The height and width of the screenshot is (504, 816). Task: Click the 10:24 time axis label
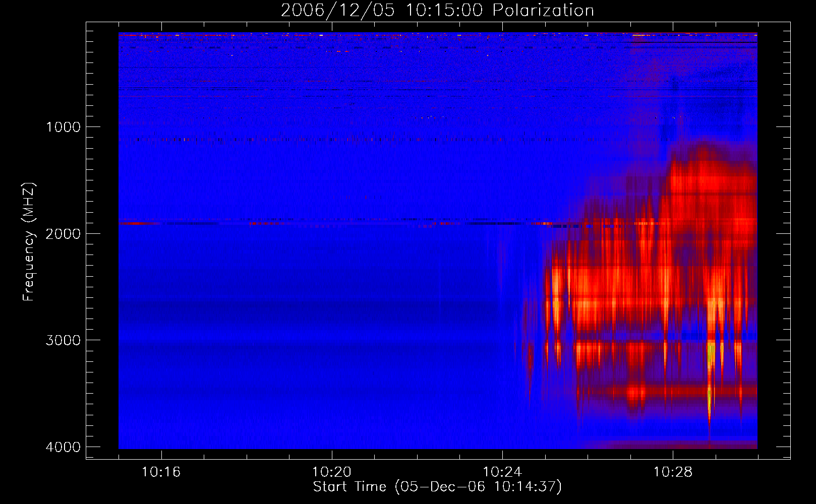502,472
